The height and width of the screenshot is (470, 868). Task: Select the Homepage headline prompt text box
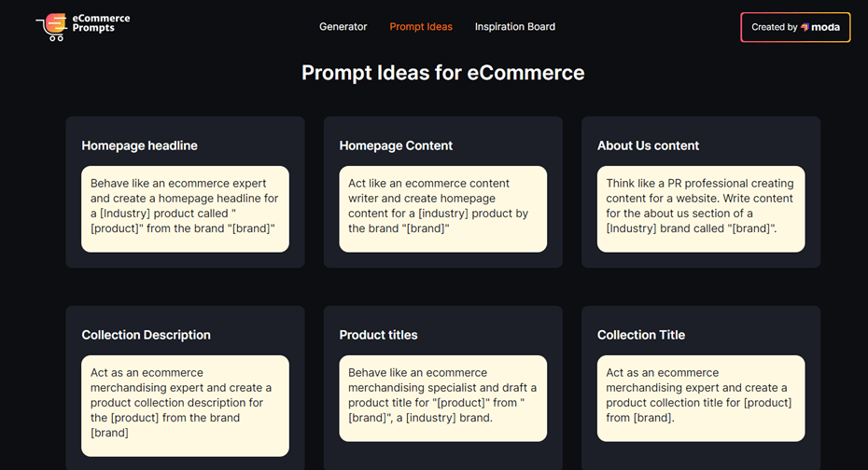[185, 209]
